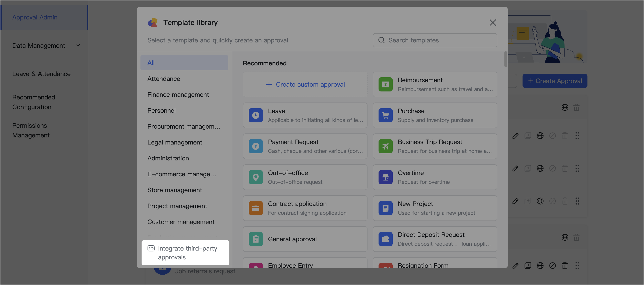Open the Personnel template category

point(161,110)
